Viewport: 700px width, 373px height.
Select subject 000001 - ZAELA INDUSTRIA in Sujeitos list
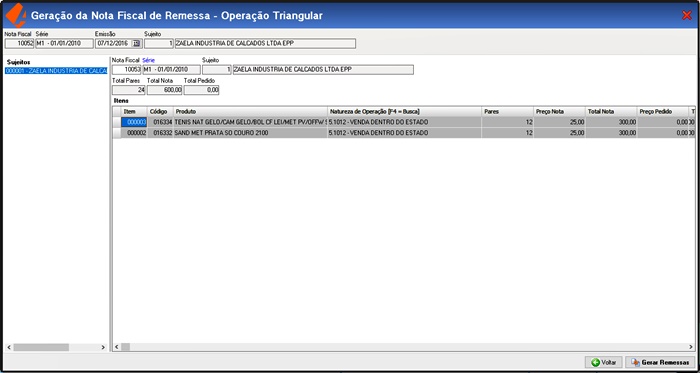[56, 70]
